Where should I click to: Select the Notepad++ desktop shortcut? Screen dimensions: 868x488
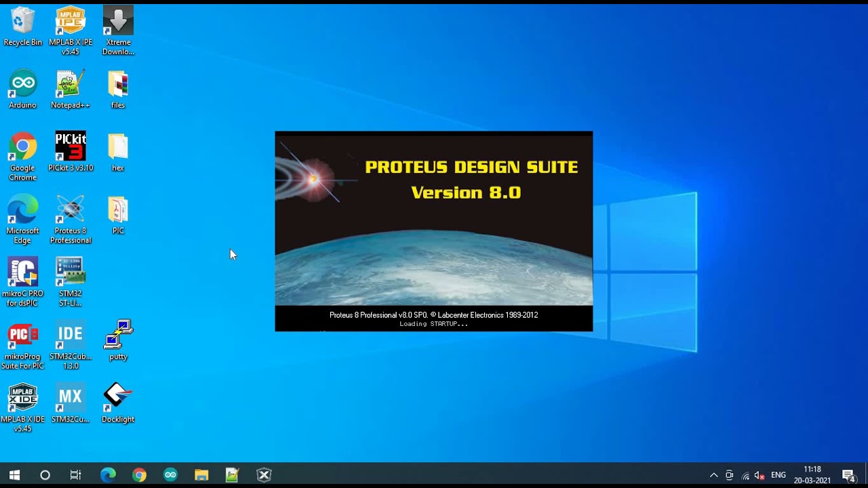(x=70, y=89)
